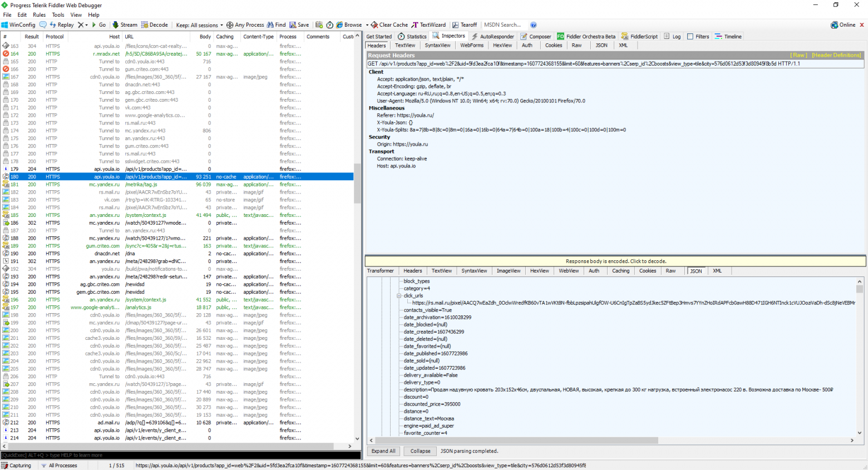Screen dimensions: 868x470
Task: Click Go to resume paused sessions
Action: point(99,25)
